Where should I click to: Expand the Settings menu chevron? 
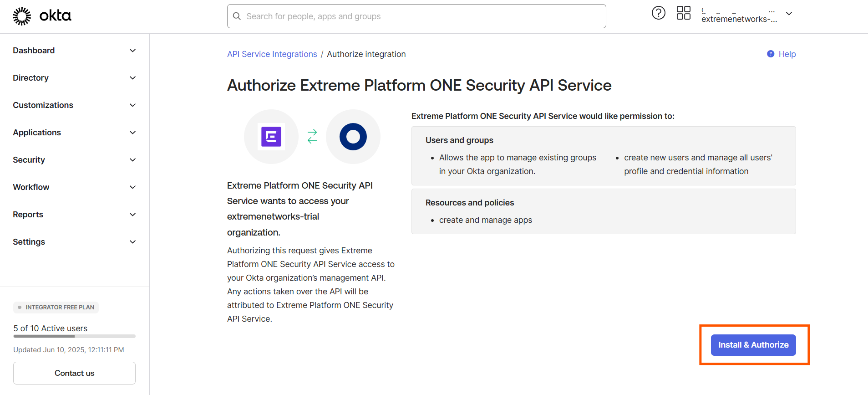click(x=132, y=242)
